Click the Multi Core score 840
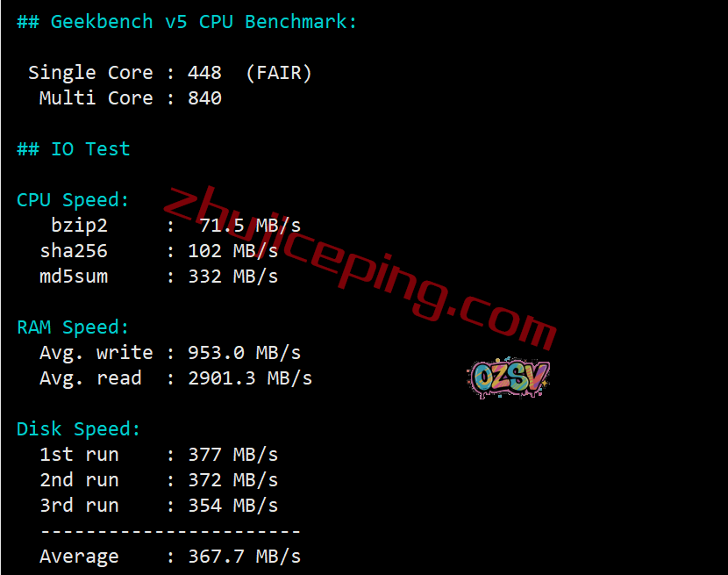 click(204, 98)
